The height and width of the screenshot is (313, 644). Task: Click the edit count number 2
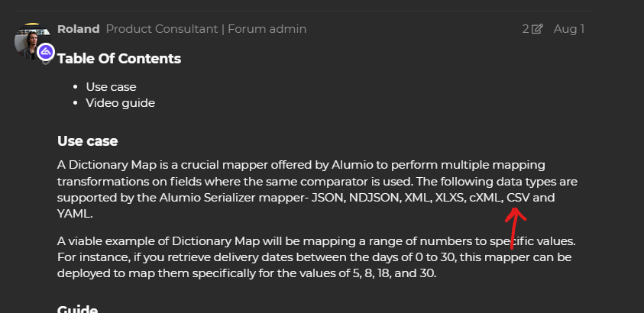point(526,29)
